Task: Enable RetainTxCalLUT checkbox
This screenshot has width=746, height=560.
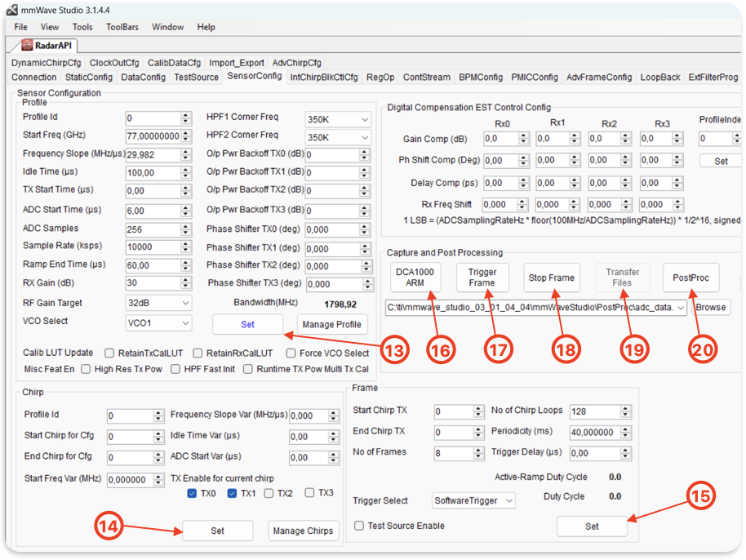Action: point(109,353)
